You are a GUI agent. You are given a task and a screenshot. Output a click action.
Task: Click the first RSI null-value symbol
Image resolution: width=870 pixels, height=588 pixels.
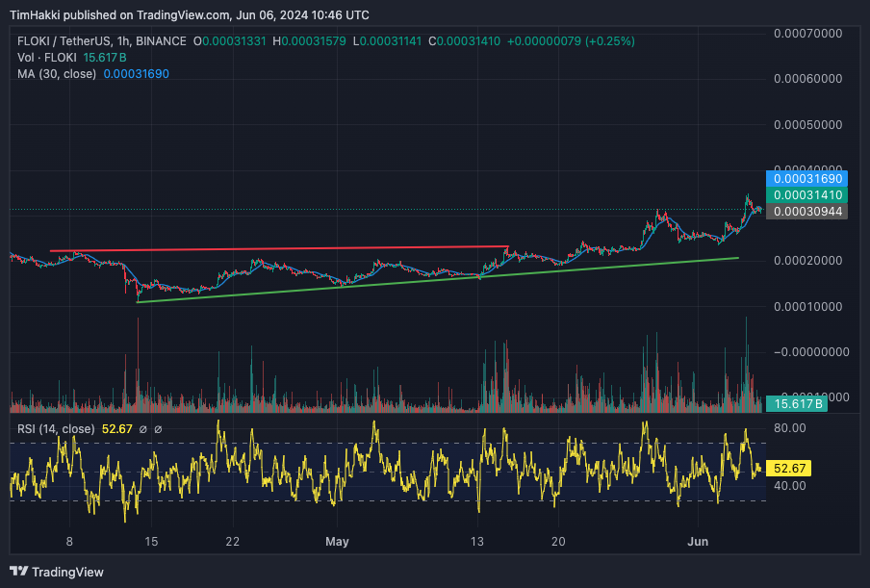click(142, 429)
